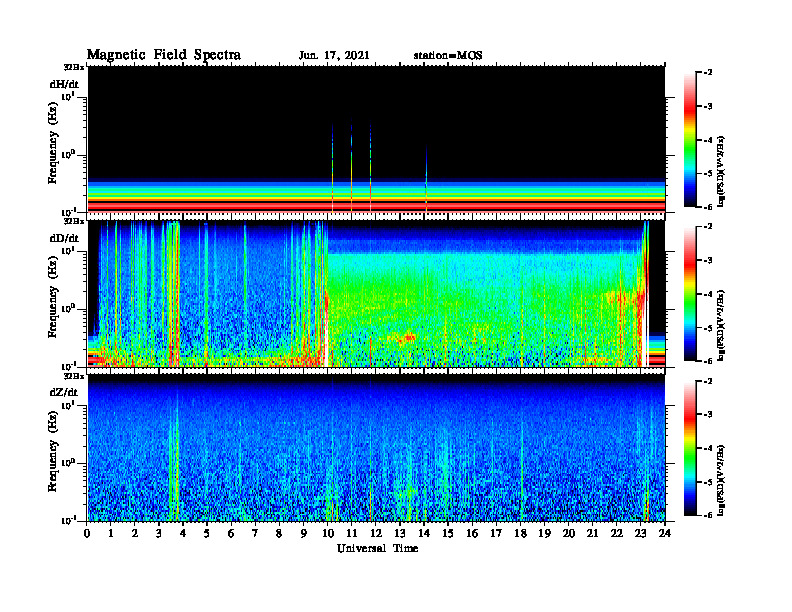Click the hour "6" tick label on the time axis
The height and width of the screenshot is (612, 792).
pyautogui.click(x=231, y=533)
